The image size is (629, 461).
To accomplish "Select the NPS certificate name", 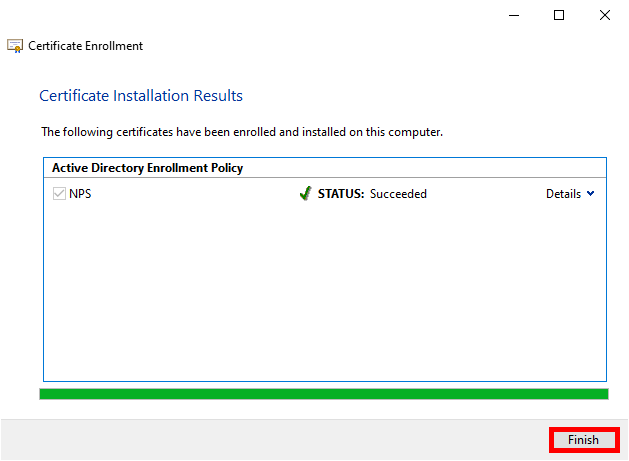I will (80, 194).
